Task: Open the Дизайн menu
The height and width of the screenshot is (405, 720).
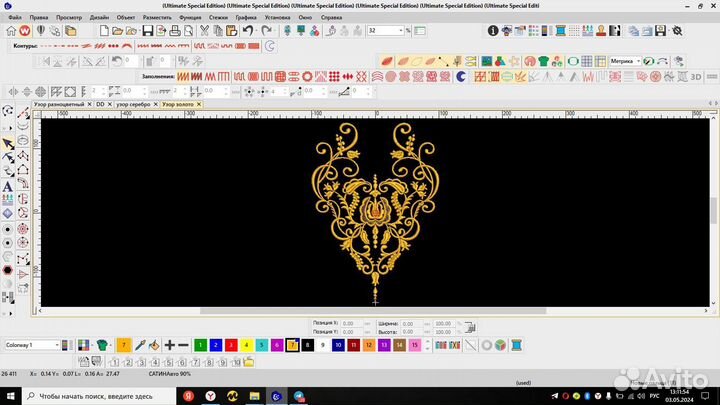Action: [99, 17]
